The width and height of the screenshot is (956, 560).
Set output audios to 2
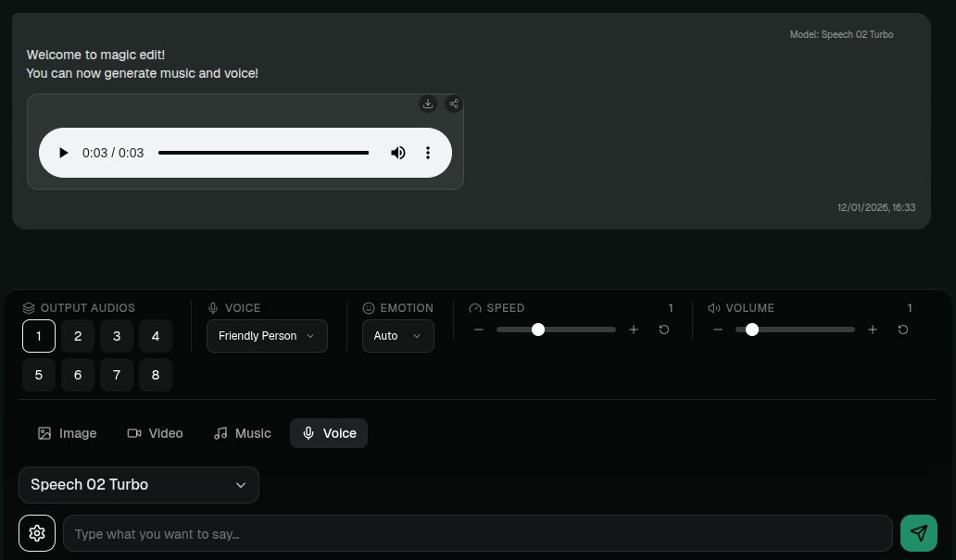[78, 336]
